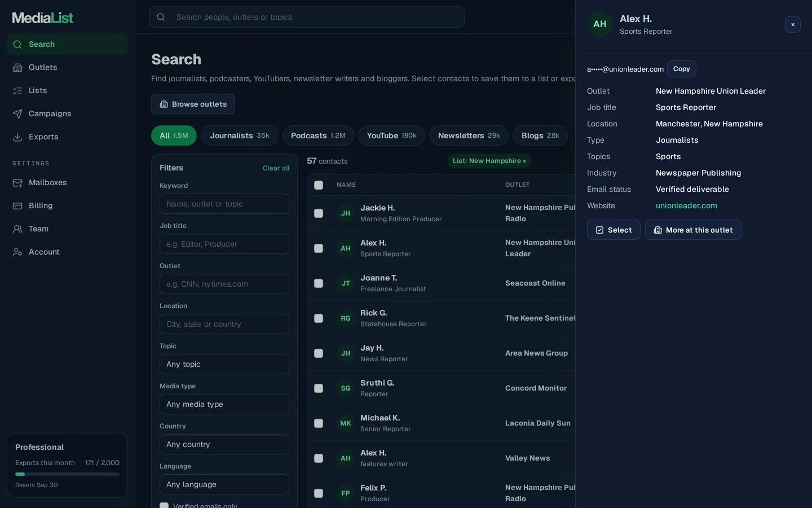This screenshot has height=508, width=812.
Task: Click the magnifier icon in top search bar
Action: coord(161,17)
